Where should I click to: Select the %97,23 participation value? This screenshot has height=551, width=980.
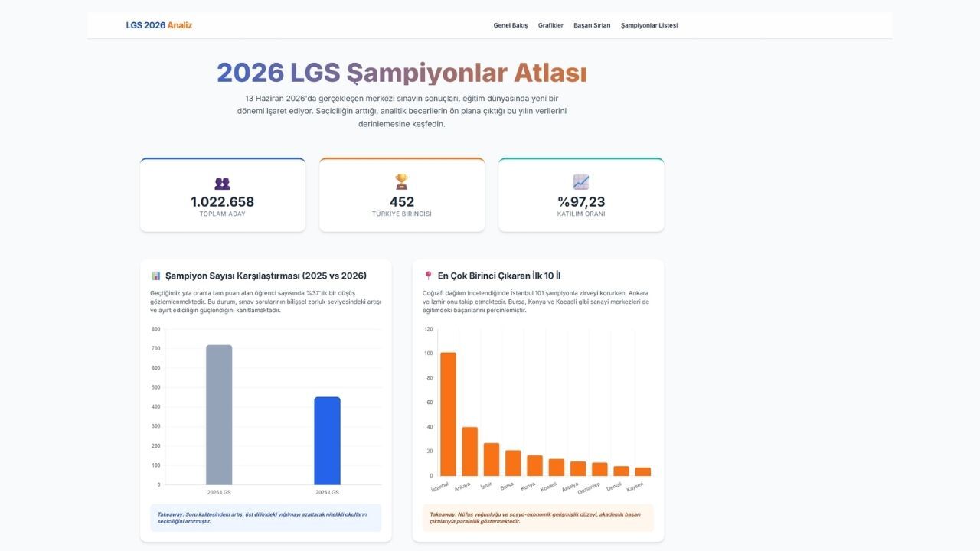pos(581,202)
